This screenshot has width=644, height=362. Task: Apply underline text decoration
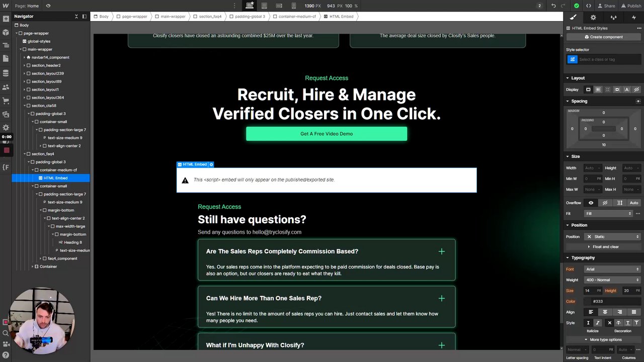[627, 323]
